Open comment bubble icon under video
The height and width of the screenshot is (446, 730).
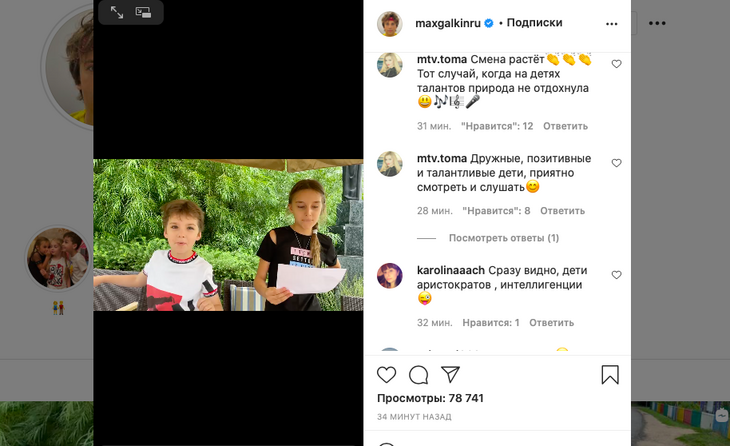pos(419,375)
